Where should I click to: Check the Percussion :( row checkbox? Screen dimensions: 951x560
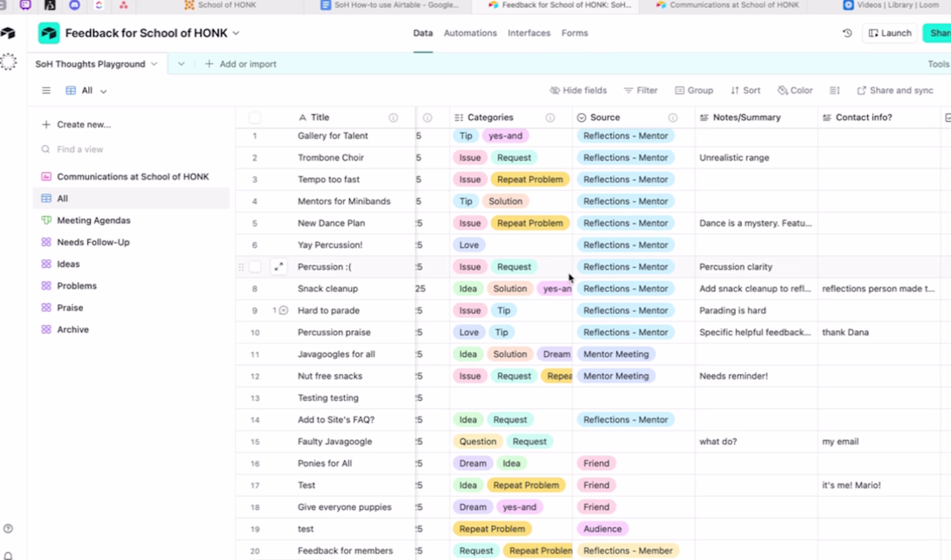click(x=255, y=267)
